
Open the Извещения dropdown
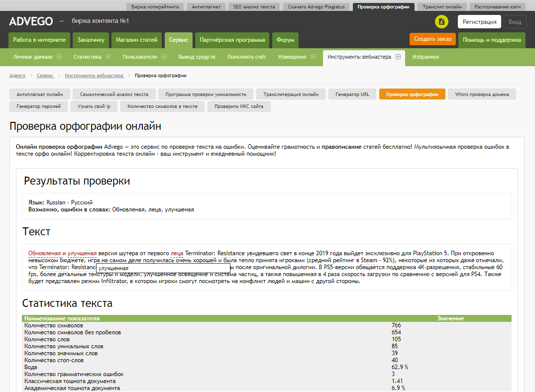[297, 57]
